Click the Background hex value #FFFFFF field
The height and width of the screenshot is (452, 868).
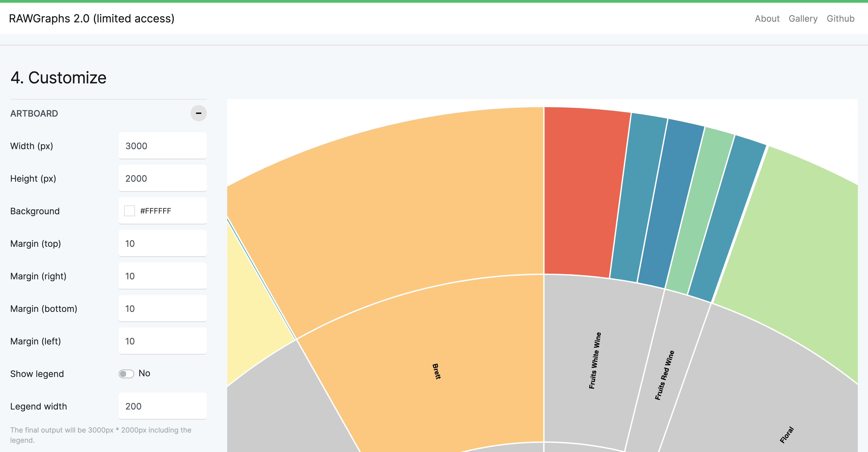pyautogui.click(x=163, y=211)
